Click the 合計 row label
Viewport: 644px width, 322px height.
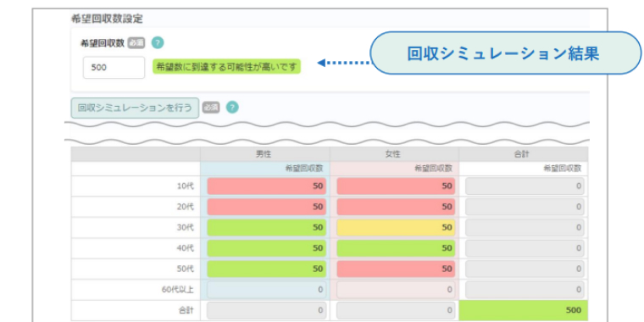186,310
